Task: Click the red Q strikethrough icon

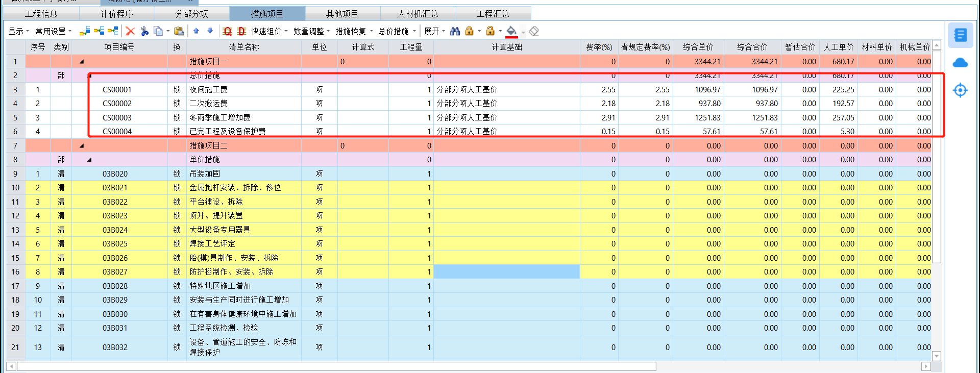Action: [x=228, y=31]
